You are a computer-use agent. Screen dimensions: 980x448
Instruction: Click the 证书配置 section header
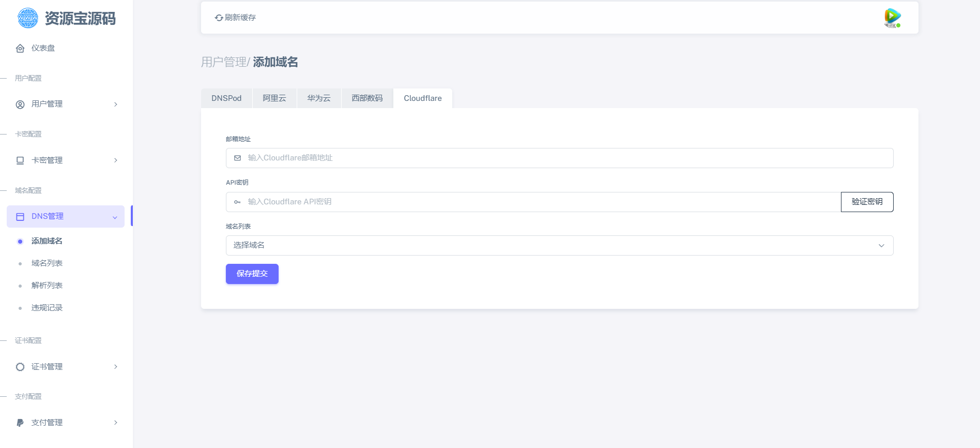[28, 340]
